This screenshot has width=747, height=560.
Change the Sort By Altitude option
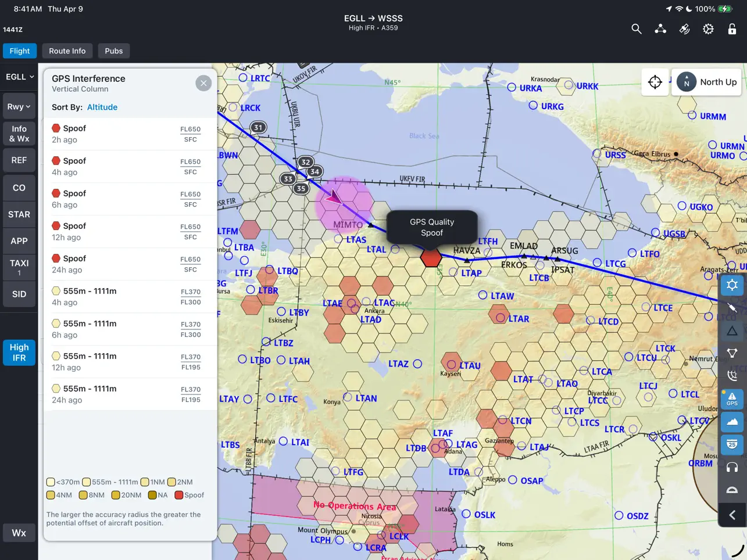[x=102, y=107]
